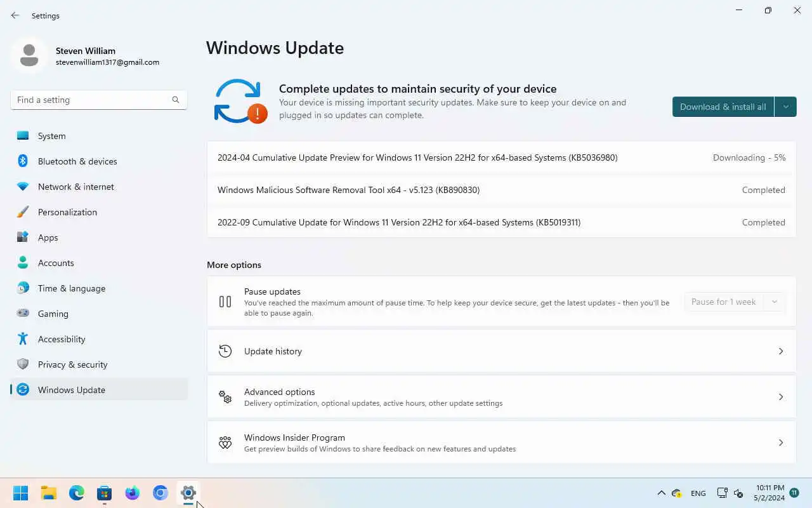Select the KB5019311 cumulative update row
The image size is (812, 508).
coord(501,222)
